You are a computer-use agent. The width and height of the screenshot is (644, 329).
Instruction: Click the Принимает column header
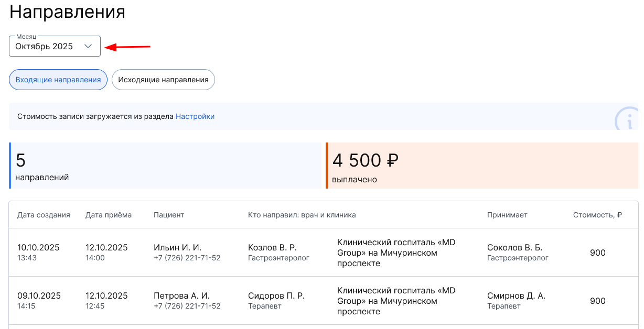[x=507, y=215]
